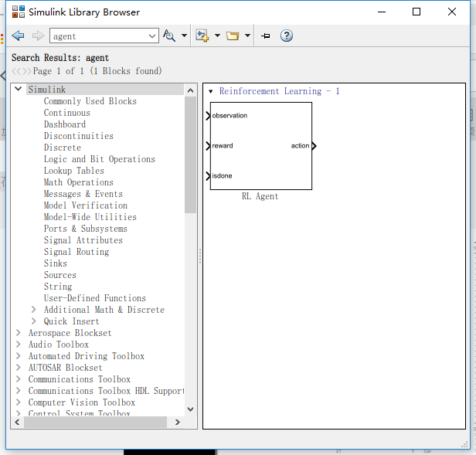Open help with question mark icon
Image resolution: width=476 pixels, height=455 pixels.
click(286, 36)
